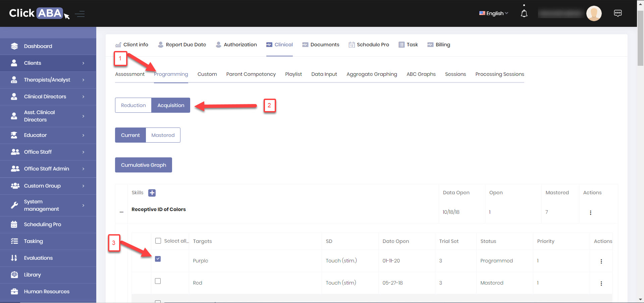Screen dimensions: 644x303
Task: Open the Schedule Pro tab
Action: 369,45
